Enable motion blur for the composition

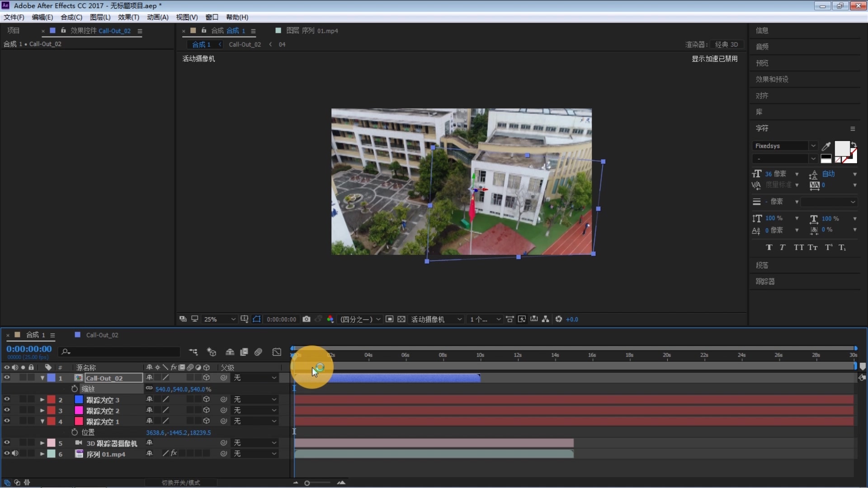[258, 352]
